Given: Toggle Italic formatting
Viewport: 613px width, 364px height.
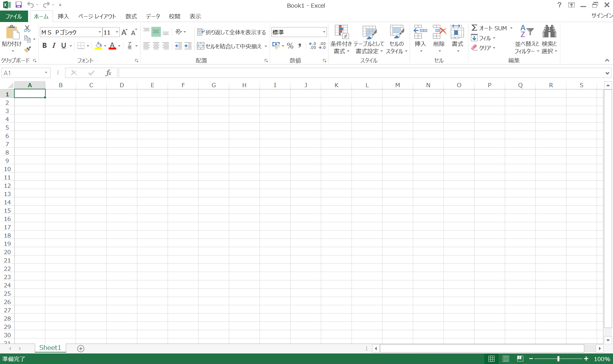Looking at the screenshot, I should 54,46.
